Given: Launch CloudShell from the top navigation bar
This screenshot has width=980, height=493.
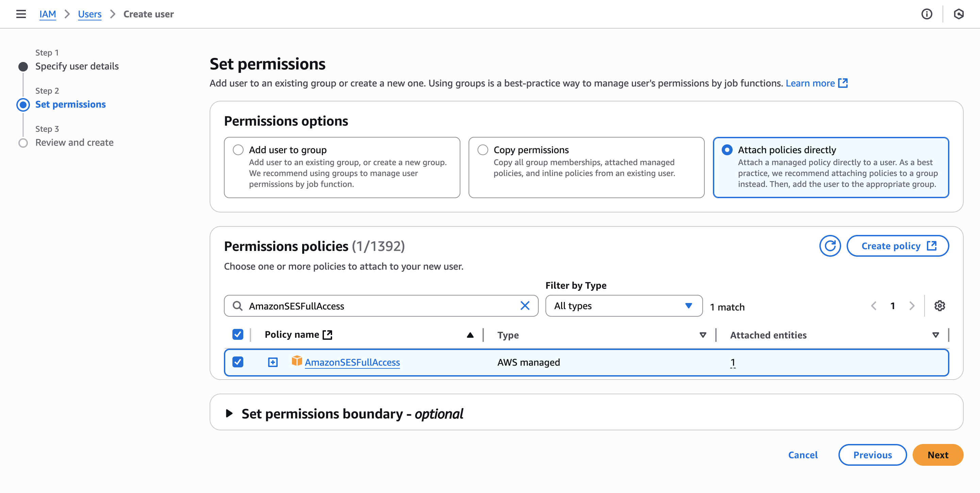Looking at the screenshot, I should coord(960,14).
